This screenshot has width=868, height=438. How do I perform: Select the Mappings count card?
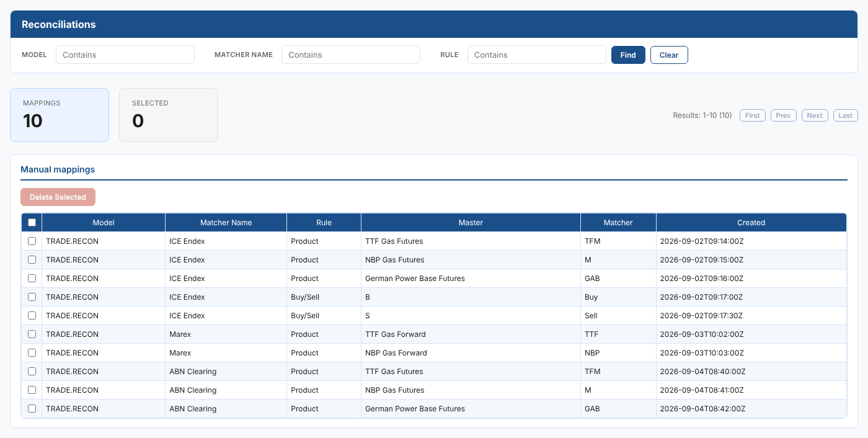60,115
